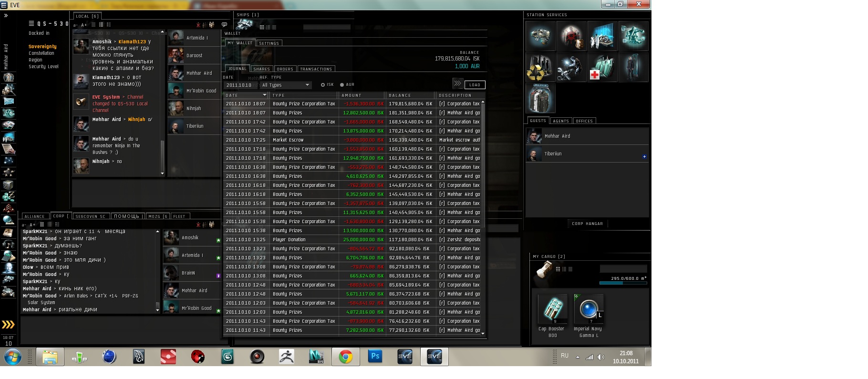
Task: Click the Local chat messages scrollbar
Action: pyautogui.click(x=163, y=158)
